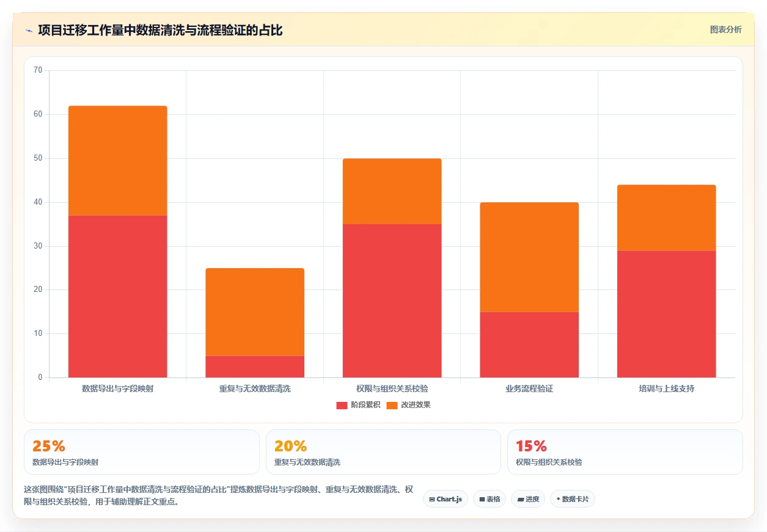Click the x-axis label 权限与组织关系校验
Image resolution: width=767 pixels, height=532 pixels.
(392, 388)
